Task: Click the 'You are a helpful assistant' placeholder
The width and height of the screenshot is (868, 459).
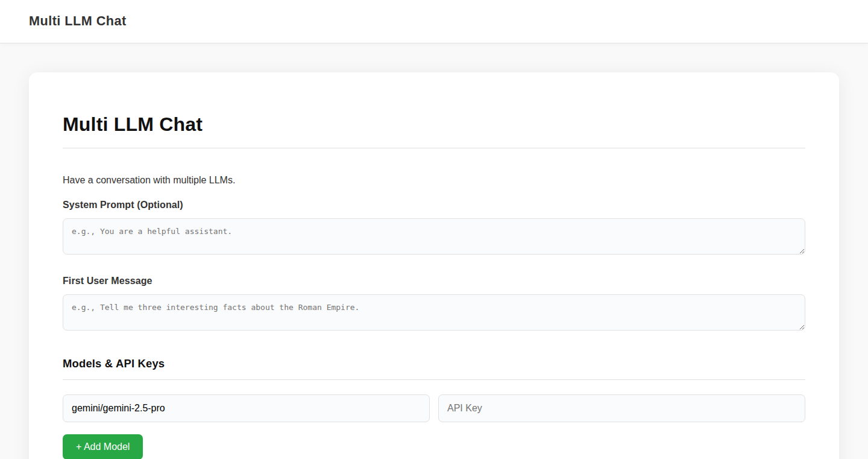Action: click(x=151, y=232)
